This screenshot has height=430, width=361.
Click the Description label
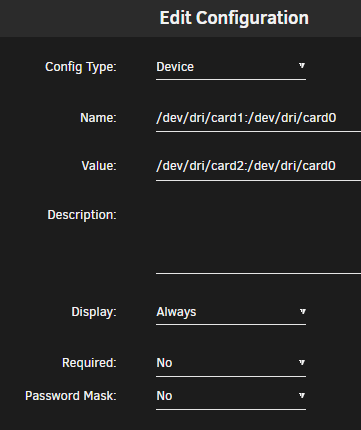pyautogui.click(x=82, y=215)
